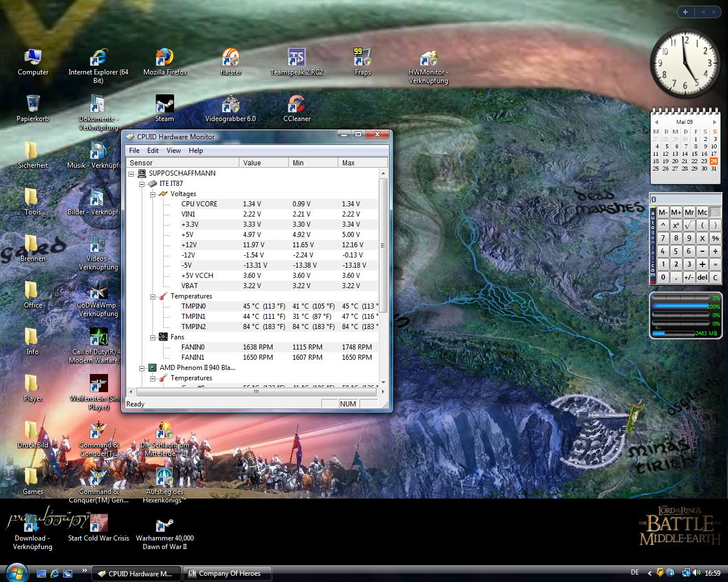Select day 24 in calendar gadget

pos(714,161)
